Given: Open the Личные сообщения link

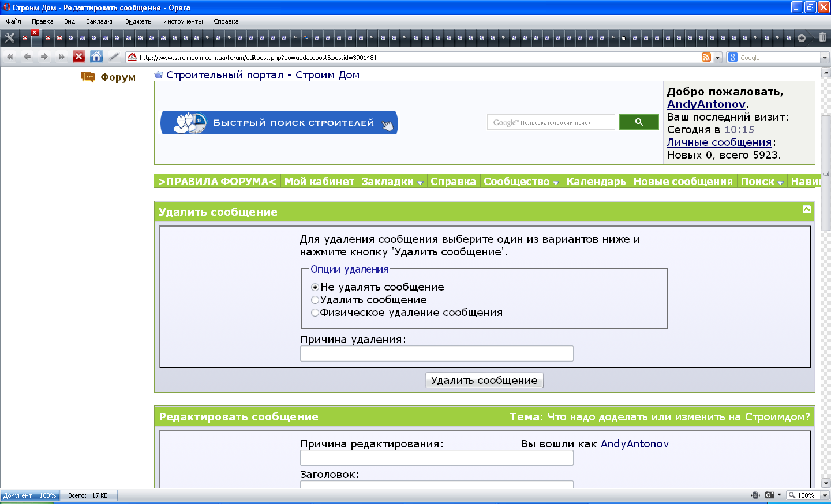Looking at the screenshot, I should coord(720,142).
